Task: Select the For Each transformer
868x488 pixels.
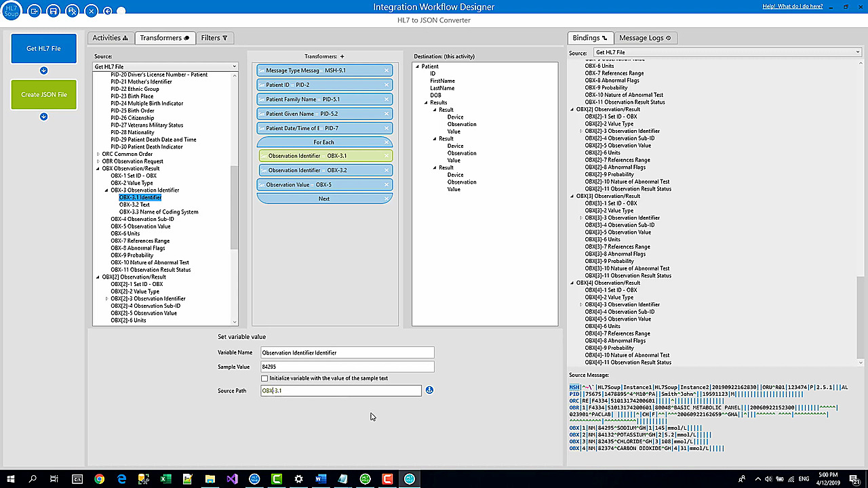Action: 324,142
